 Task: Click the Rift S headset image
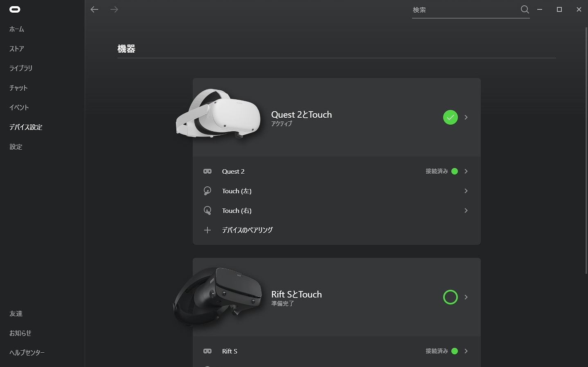coord(218,296)
